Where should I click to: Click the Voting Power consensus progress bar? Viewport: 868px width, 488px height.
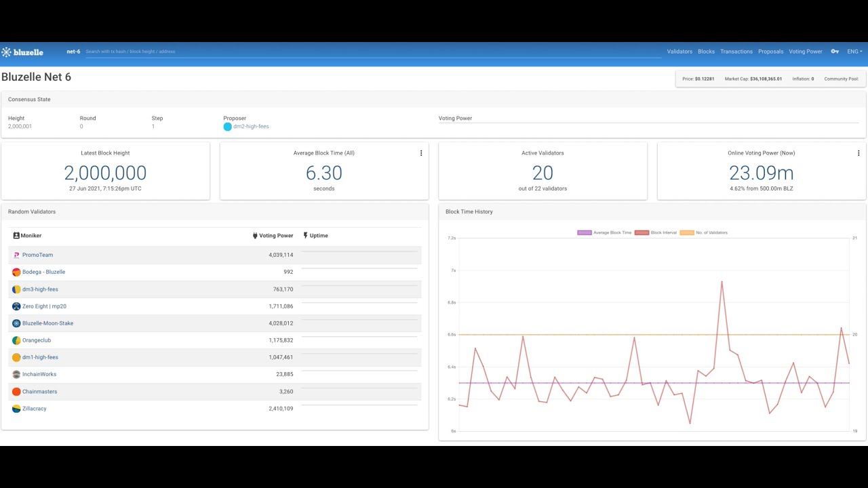(648, 123)
